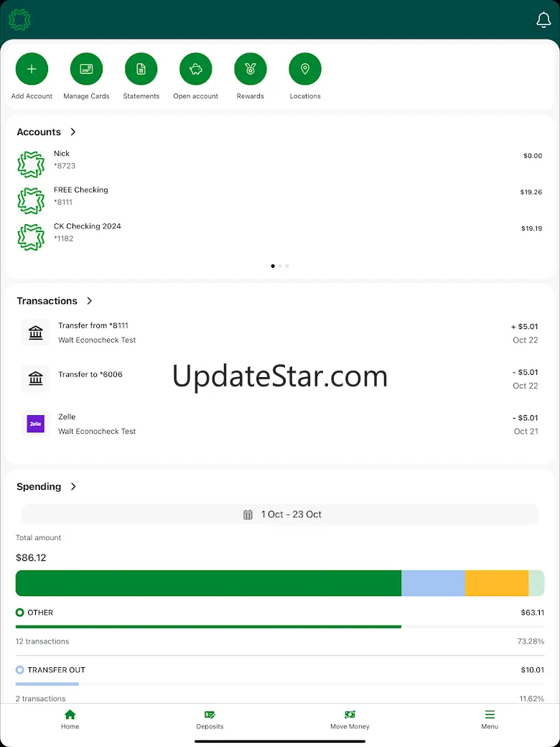This screenshot has width=560, height=747.
Task: Select green OTHER segment of spending bar
Action: pos(209,583)
